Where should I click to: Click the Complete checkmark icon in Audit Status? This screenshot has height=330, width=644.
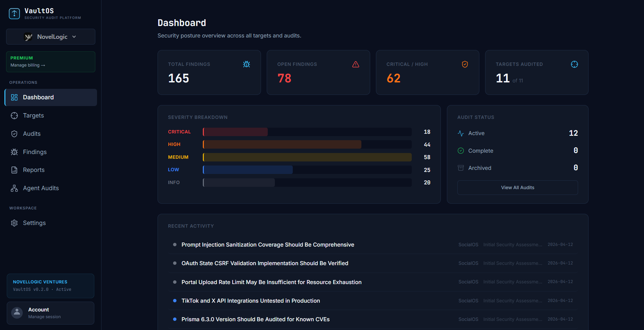click(x=461, y=151)
